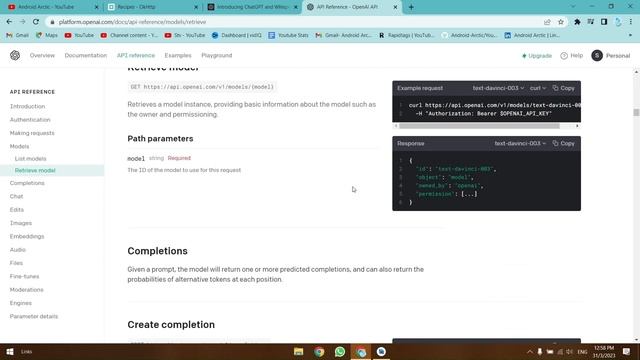
Task: Open Moderations in sidebar
Action: click(27, 290)
